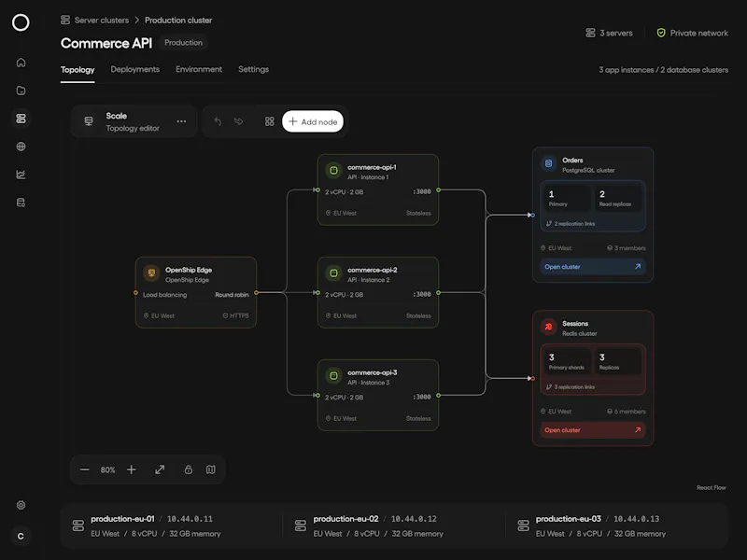Screen dimensions: 747x560
Task: Click 3 app instances summary text
Action: click(626, 69)
